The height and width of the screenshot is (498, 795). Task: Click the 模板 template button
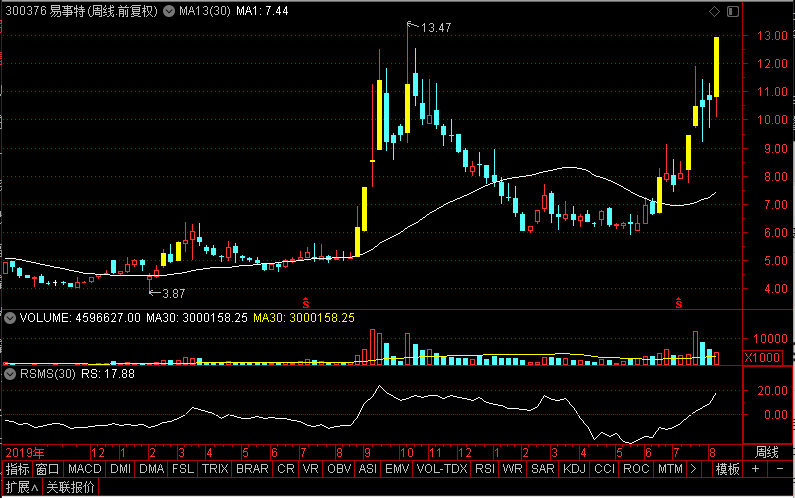point(728,469)
